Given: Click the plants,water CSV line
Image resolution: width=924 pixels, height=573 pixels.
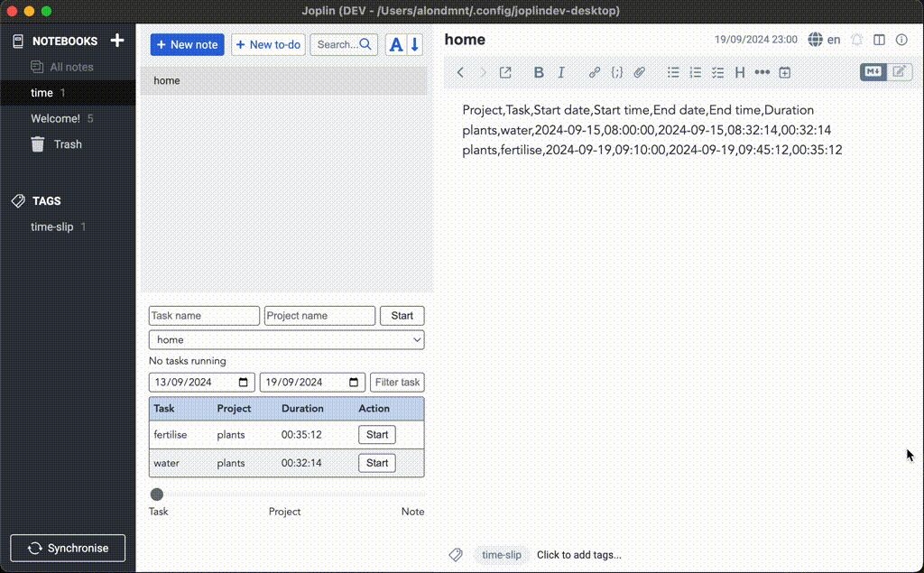Looking at the screenshot, I should click(646, 130).
